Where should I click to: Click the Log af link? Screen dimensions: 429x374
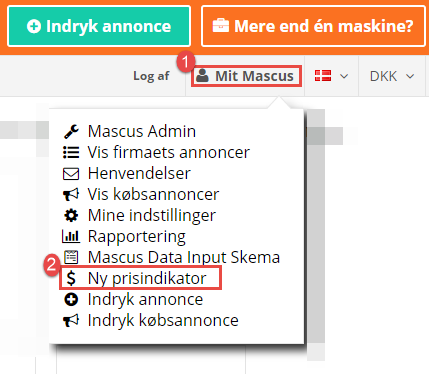[x=151, y=76]
